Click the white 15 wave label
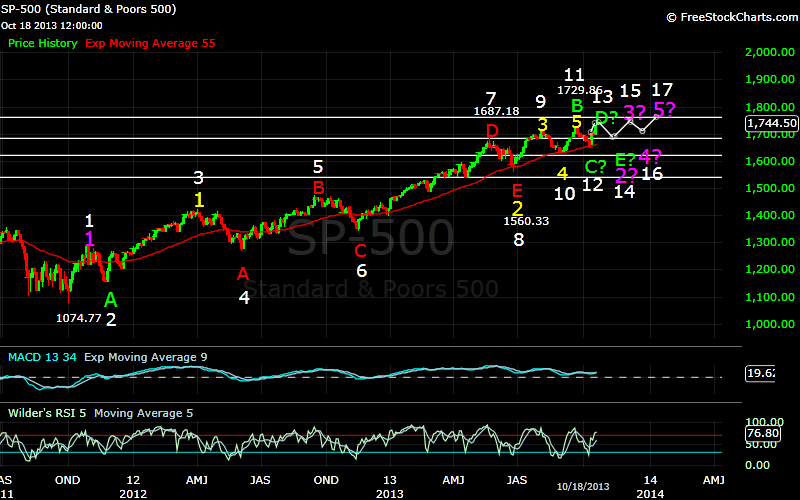 tap(630, 91)
